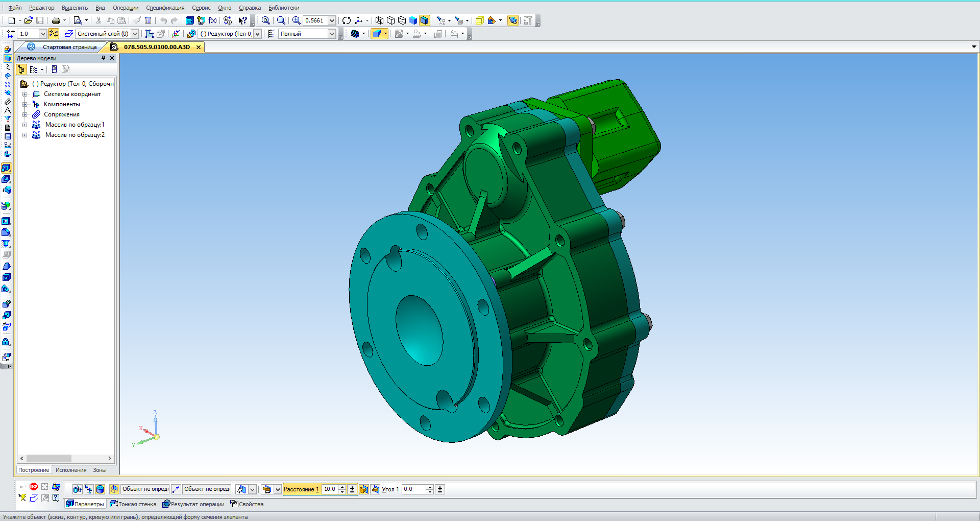
Task: Open print preview from the top toolbar
Action: coord(78,20)
